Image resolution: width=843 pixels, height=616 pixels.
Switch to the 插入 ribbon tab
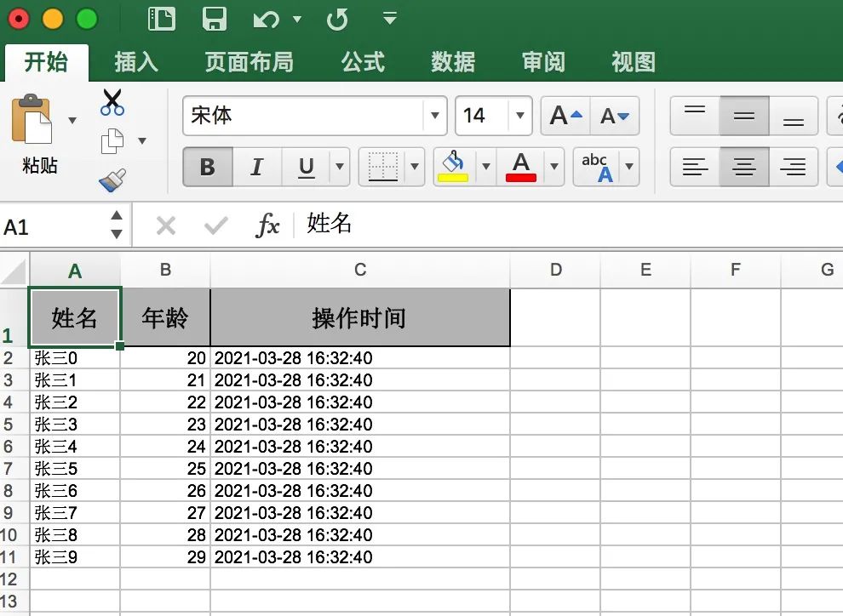(x=136, y=61)
